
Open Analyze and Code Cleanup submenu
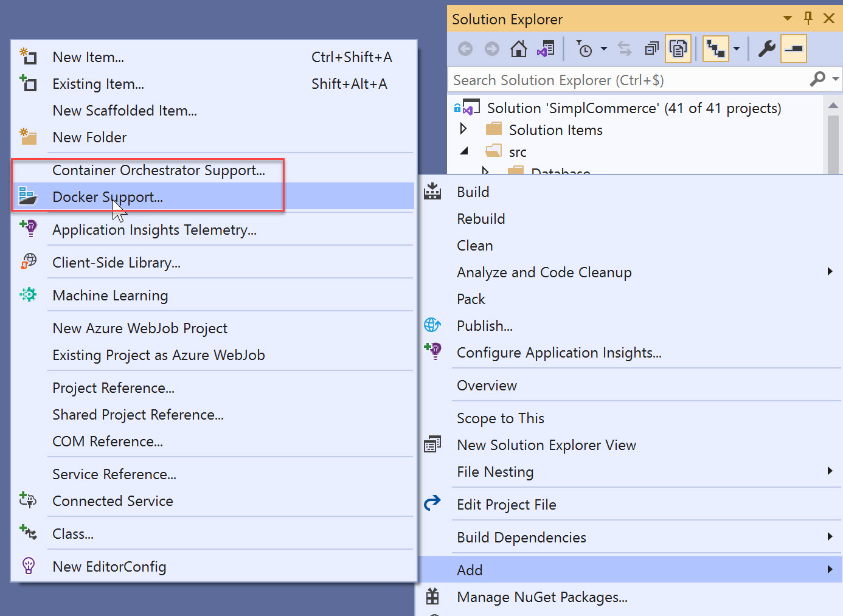tap(544, 272)
